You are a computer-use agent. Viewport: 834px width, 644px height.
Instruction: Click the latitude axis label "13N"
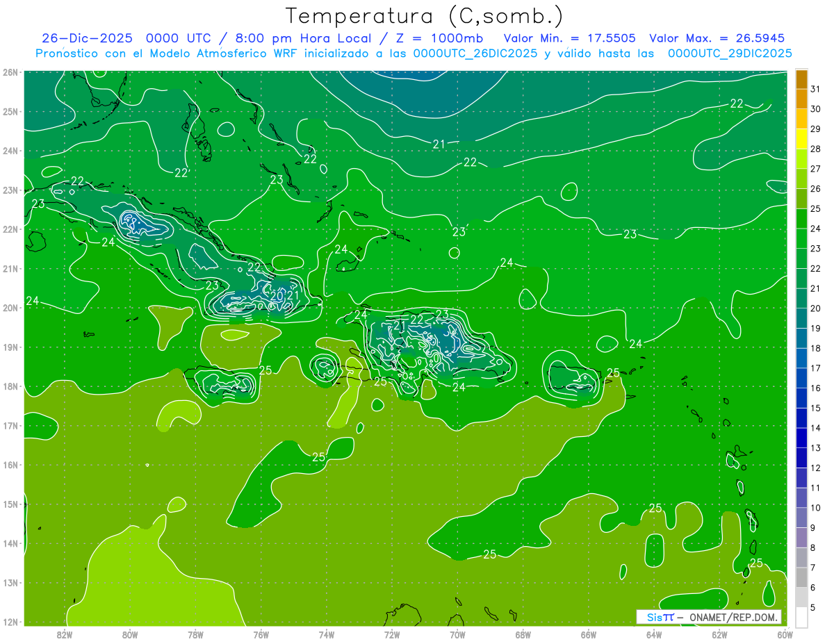pos(10,582)
